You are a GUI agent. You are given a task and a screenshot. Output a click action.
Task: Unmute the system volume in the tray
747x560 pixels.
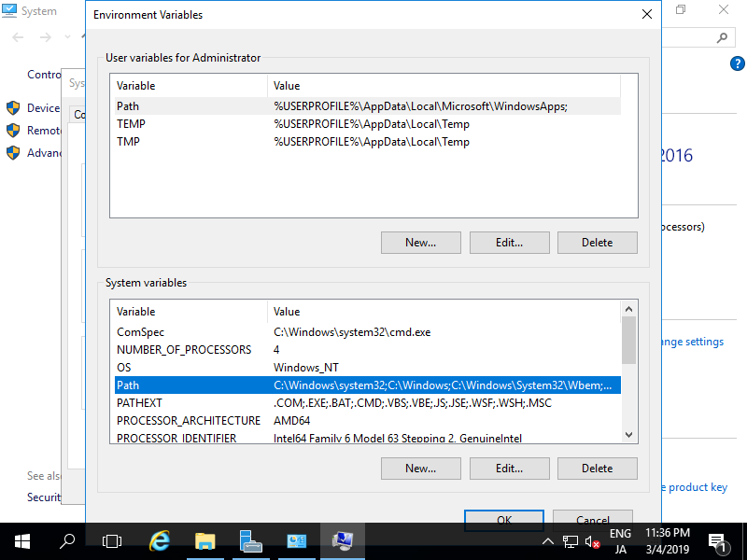[592, 540]
